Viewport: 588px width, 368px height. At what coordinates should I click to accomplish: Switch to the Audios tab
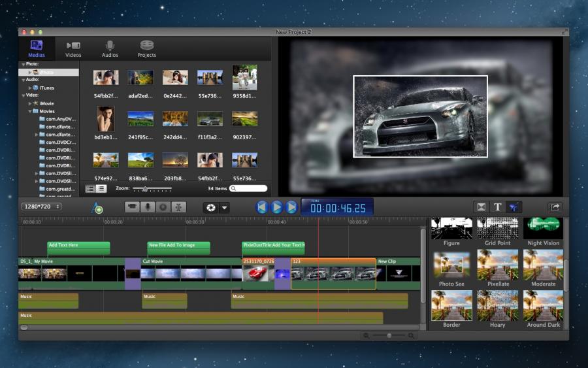point(110,49)
